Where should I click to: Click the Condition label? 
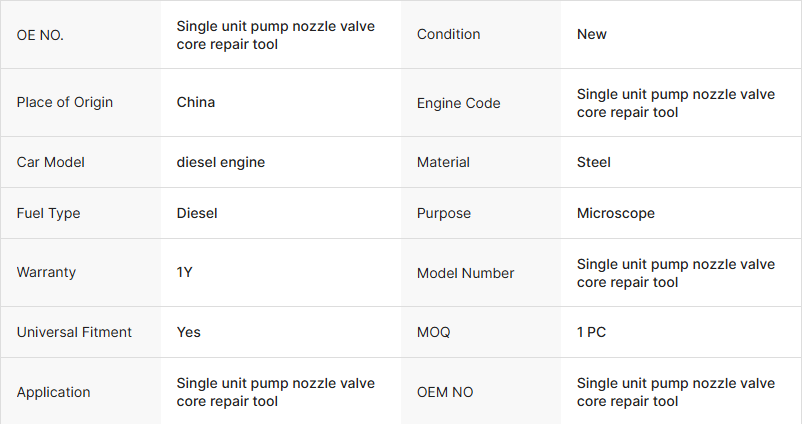coord(448,34)
